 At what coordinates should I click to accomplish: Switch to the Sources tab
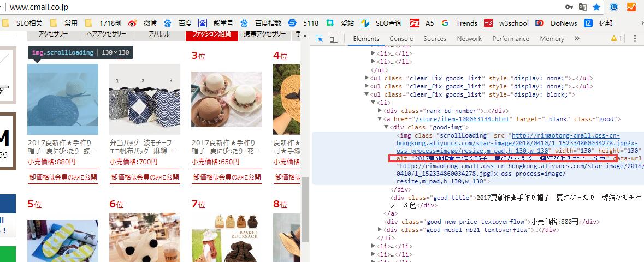(435, 39)
